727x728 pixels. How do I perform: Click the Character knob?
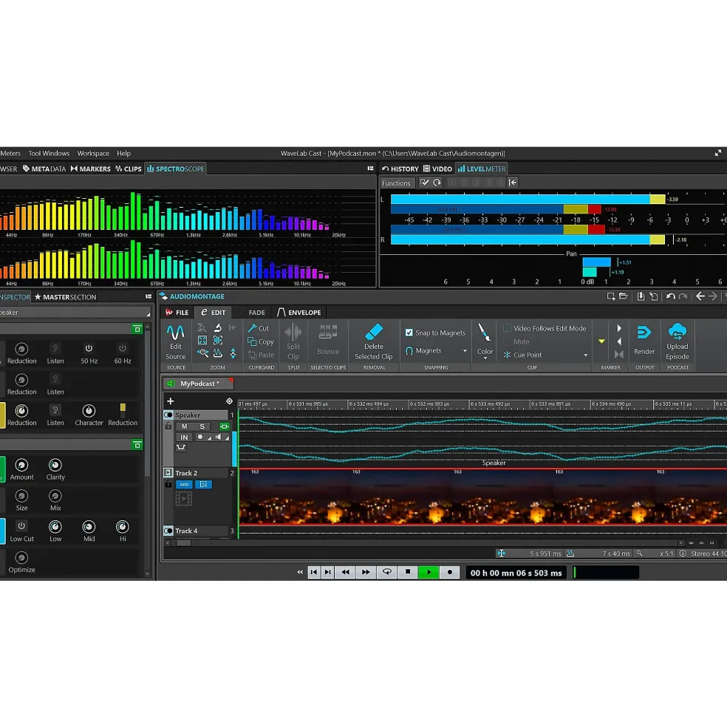click(89, 411)
